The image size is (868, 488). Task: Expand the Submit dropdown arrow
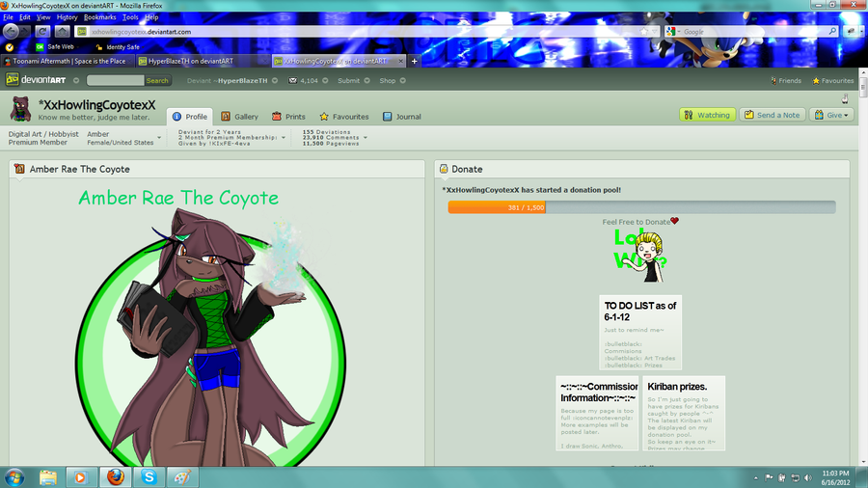coord(366,81)
